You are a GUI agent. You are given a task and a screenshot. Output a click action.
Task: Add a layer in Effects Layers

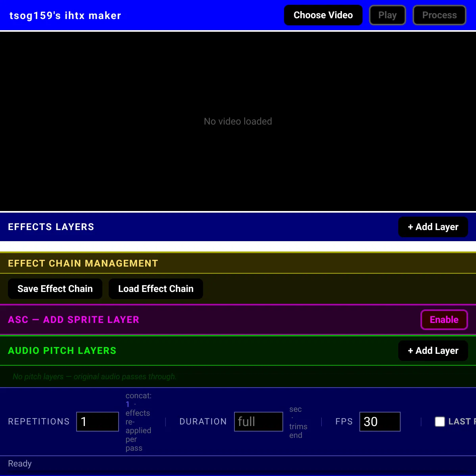pos(433,227)
